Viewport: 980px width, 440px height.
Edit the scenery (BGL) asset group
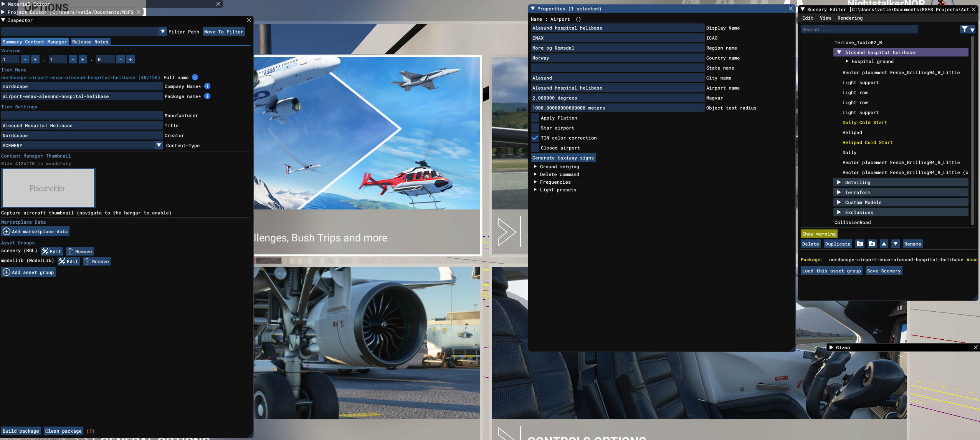(51, 251)
